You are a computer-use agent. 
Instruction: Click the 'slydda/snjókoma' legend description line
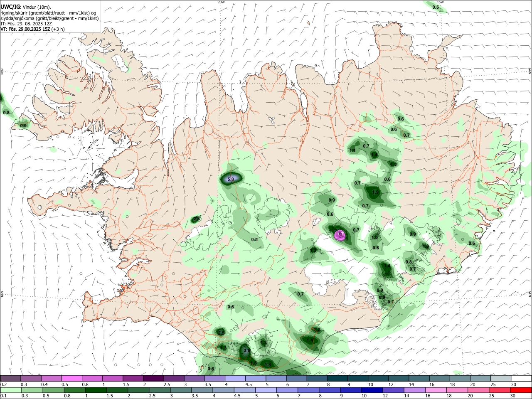coord(49,18)
